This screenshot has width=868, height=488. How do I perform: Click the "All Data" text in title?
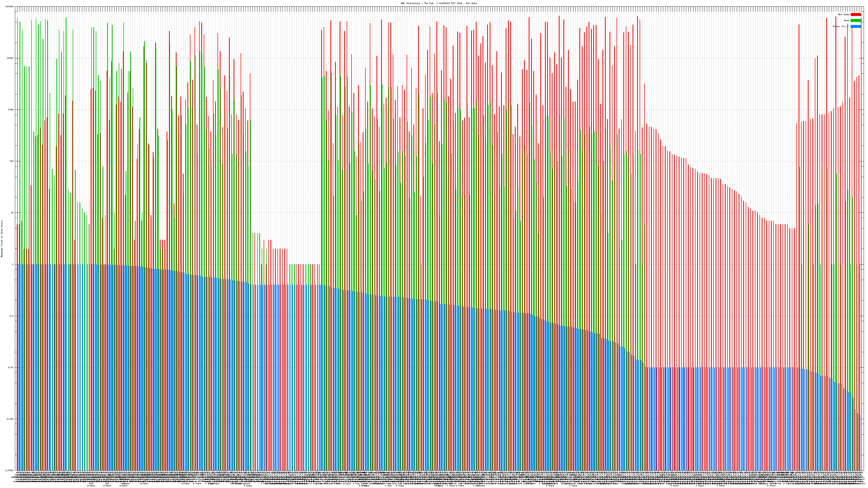(471, 3)
